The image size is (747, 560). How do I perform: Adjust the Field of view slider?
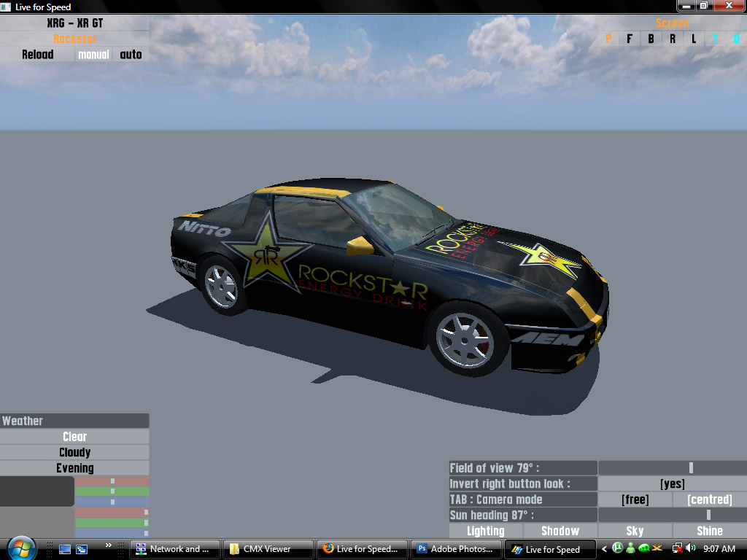(x=672, y=467)
